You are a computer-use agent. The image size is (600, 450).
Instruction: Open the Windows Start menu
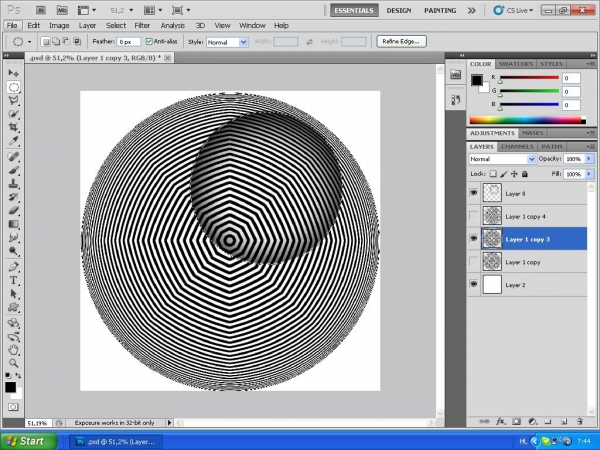[28, 441]
